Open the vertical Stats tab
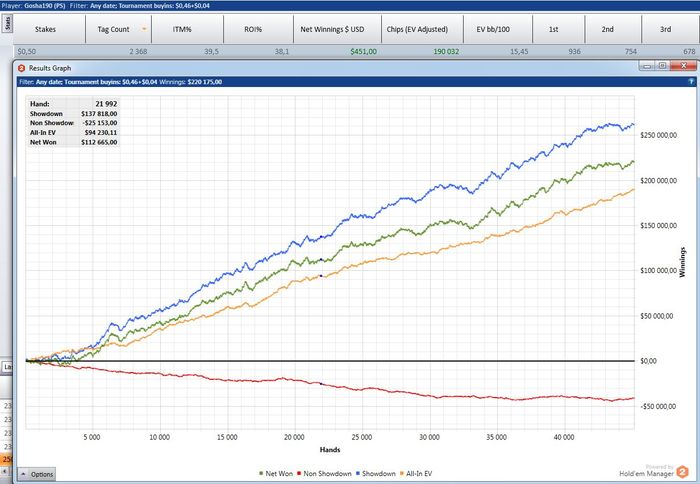The width and height of the screenshot is (700, 484). coord(7,24)
